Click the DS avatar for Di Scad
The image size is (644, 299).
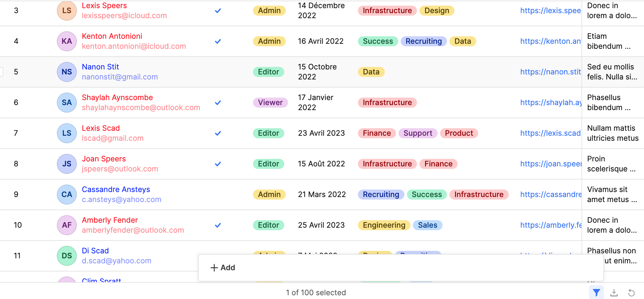(67, 256)
